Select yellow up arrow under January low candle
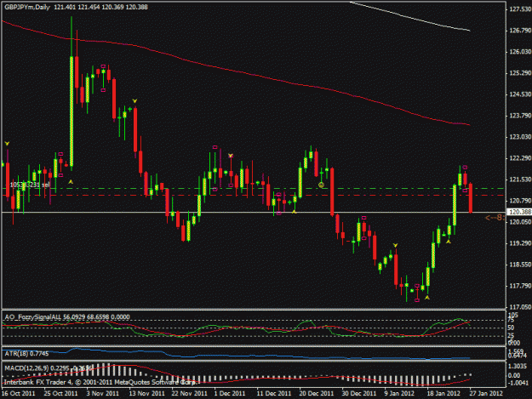The height and width of the screenshot is (399, 532). click(427, 298)
